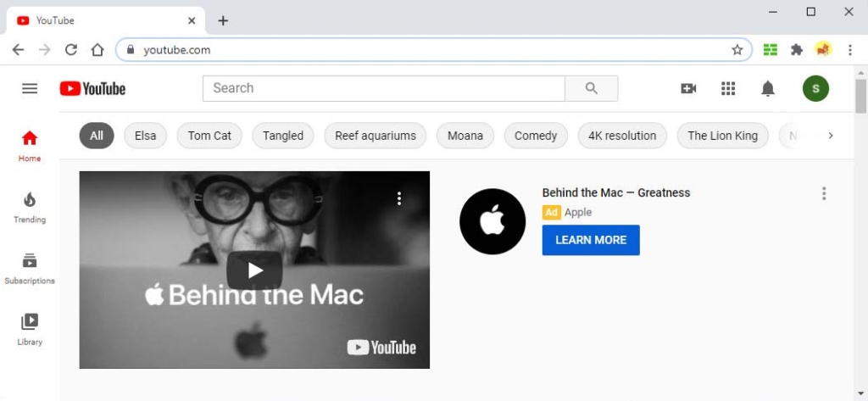Open the Create video camera icon
The width and height of the screenshot is (868, 401).
(x=688, y=89)
